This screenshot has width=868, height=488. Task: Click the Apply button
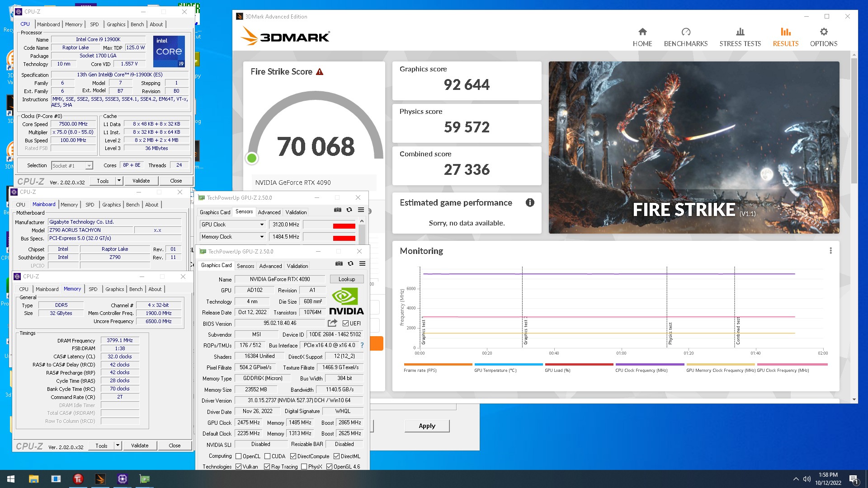point(427,426)
